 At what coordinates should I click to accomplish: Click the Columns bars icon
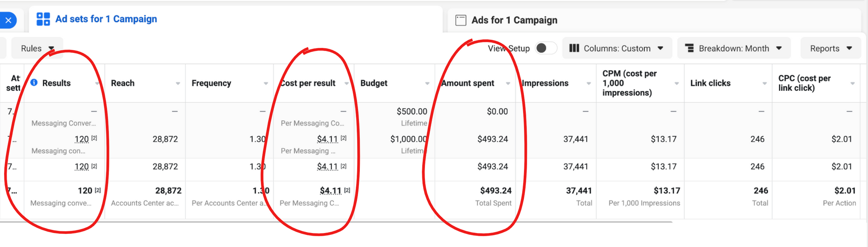coord(574,48)
